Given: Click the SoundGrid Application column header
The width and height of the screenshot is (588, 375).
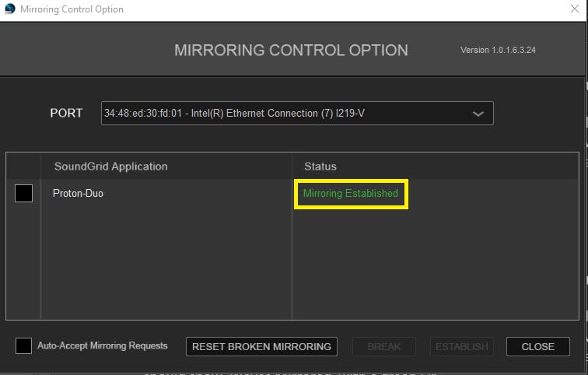Looking at the screenshot, I should pyautogui.click(x=110, y=166).
